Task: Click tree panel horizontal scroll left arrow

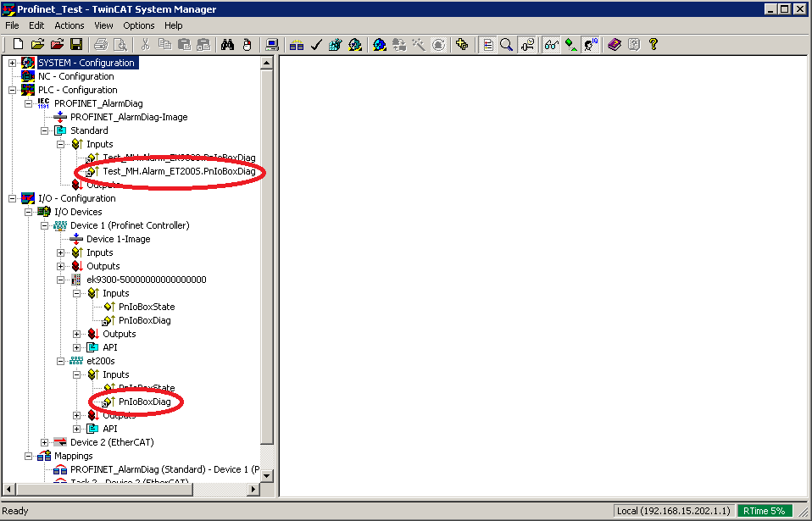Action: coord(8,489)
